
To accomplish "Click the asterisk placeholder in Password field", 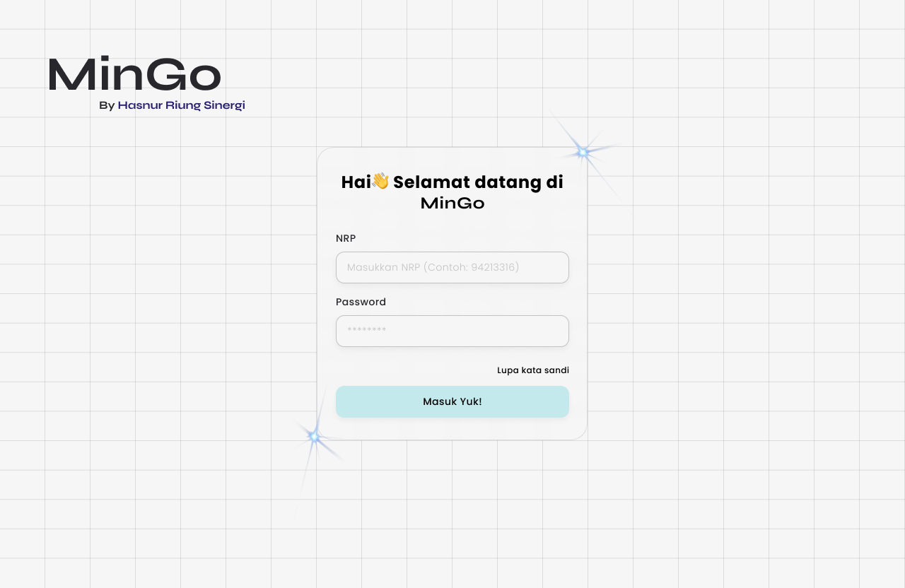I will pos(366,331).
